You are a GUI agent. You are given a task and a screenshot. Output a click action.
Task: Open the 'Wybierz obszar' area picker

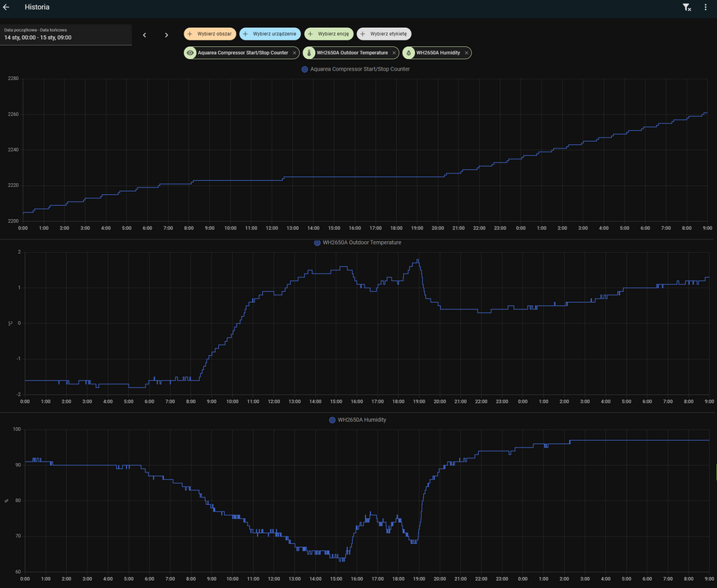(209, 34)
